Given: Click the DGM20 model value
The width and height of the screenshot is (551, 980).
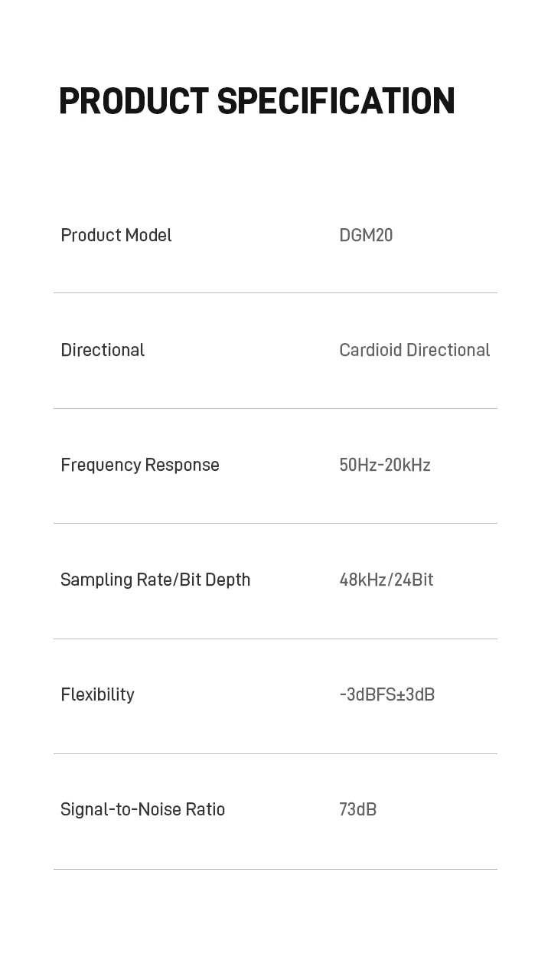Looking at the screenshot, I should 366,235.
